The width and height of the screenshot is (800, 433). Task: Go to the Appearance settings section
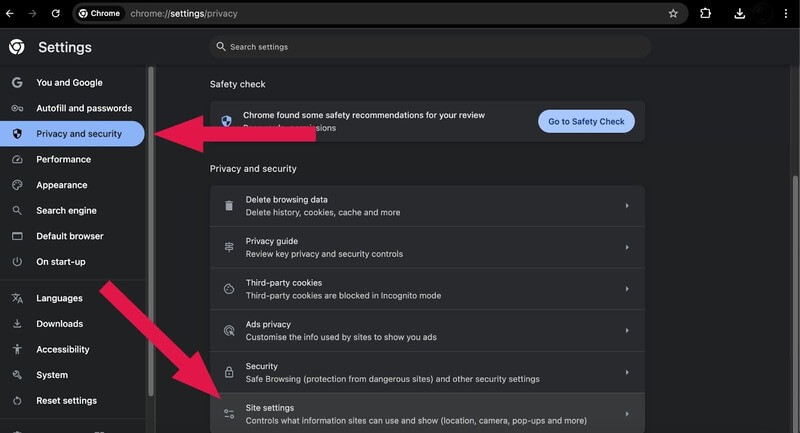(x=72, y=185)
